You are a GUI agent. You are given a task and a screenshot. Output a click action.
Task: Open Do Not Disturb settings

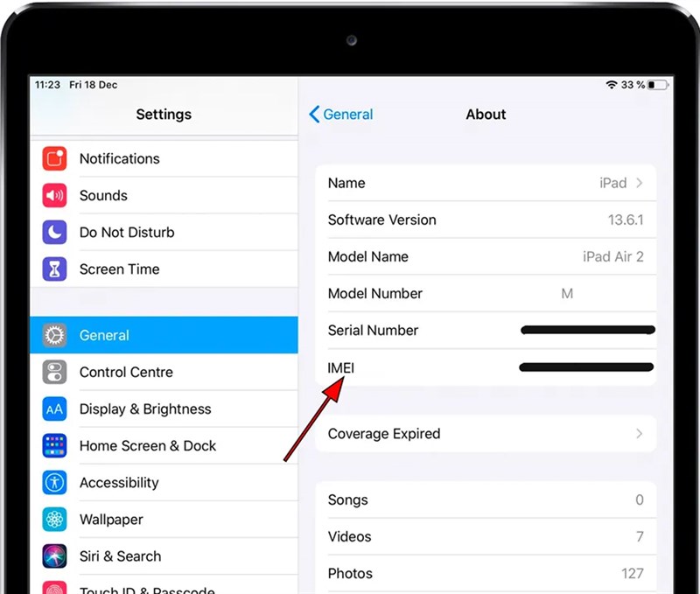coord(164,232)
